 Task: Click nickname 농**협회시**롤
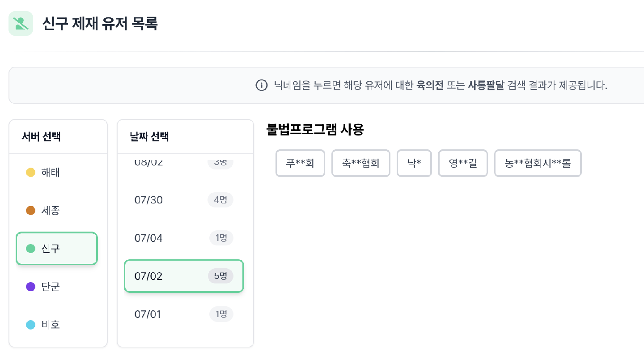[x=538, y=163]
